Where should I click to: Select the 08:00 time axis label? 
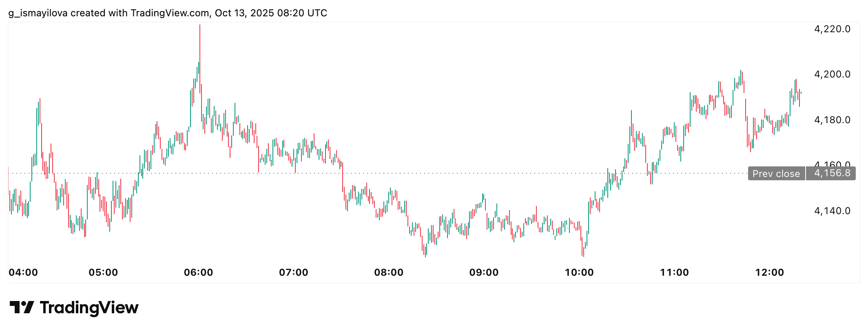[x=389, y=272]
